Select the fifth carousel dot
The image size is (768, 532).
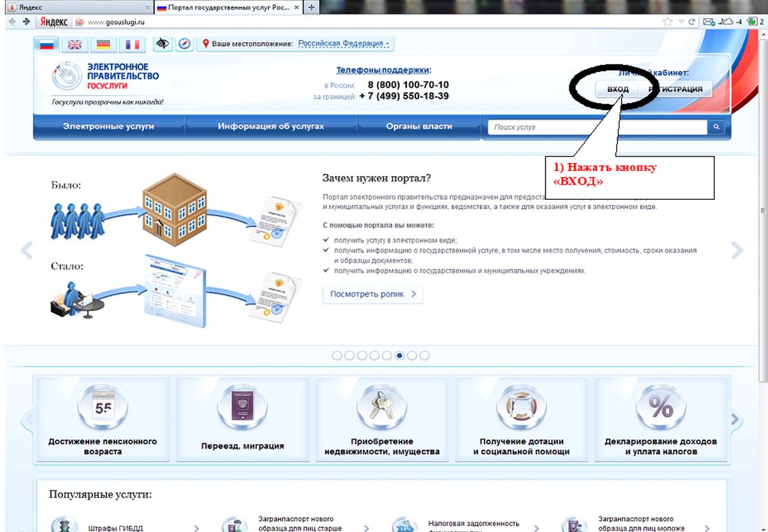pos(387,356)
